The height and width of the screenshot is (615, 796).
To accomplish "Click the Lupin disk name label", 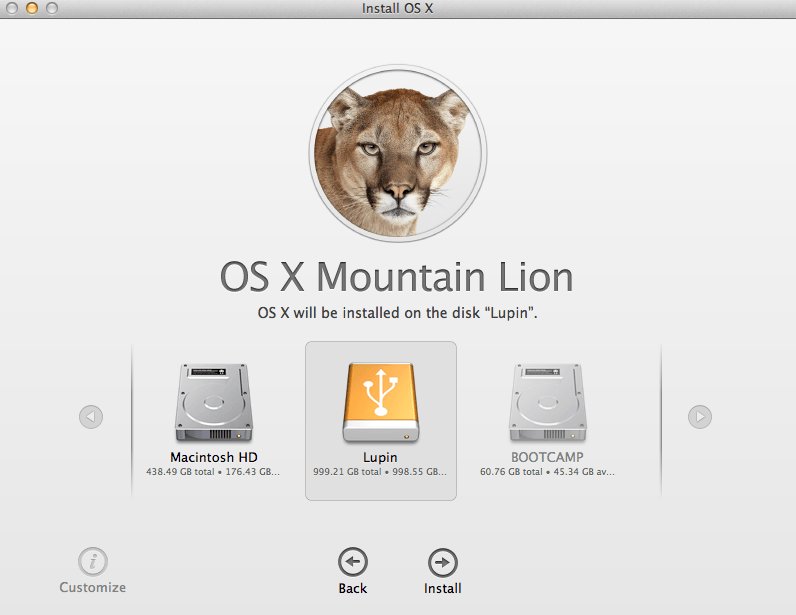I will coord(380,457).
